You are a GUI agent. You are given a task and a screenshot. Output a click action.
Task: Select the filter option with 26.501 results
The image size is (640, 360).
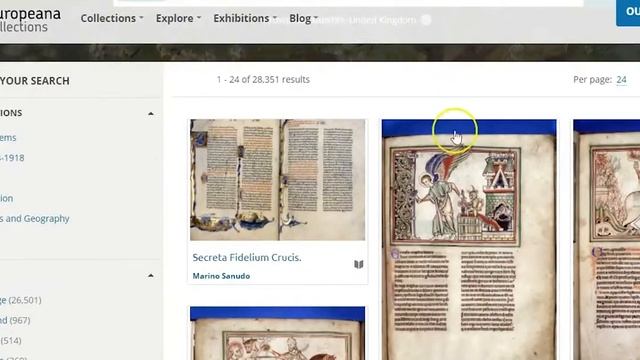click(20, 300)
